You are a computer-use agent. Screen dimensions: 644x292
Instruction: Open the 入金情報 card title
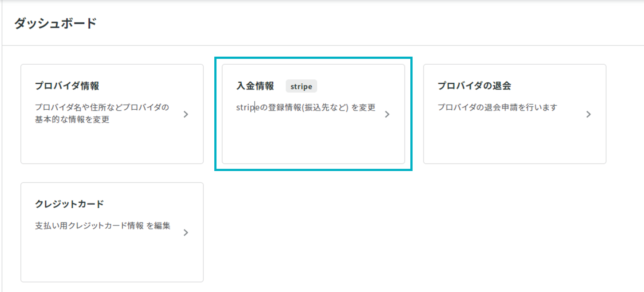(255, 86)
